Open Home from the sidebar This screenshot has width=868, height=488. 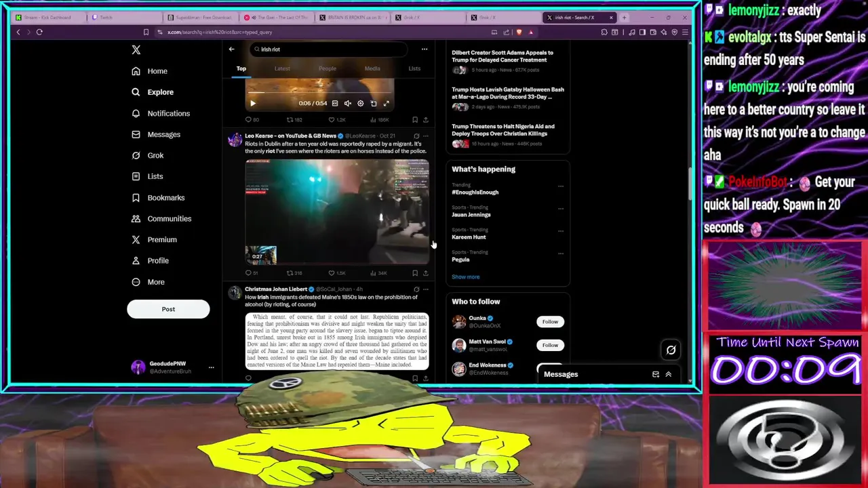(x=149, y=71)
